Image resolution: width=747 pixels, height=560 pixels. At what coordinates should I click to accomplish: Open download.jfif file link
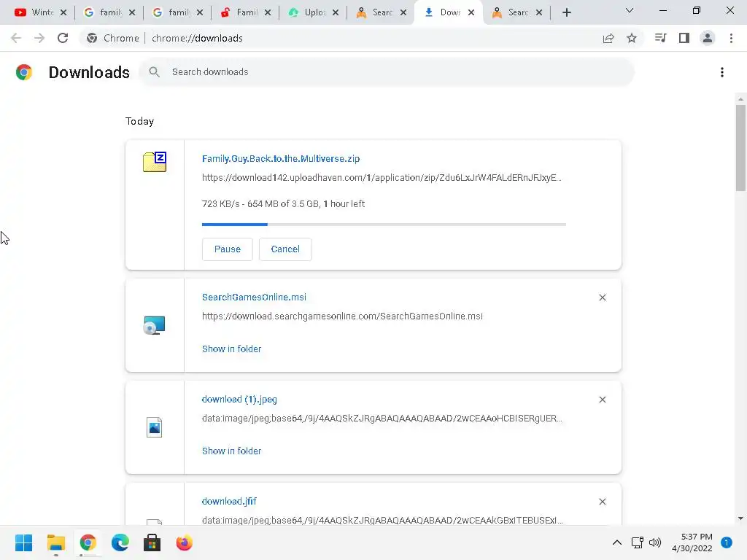229,501
